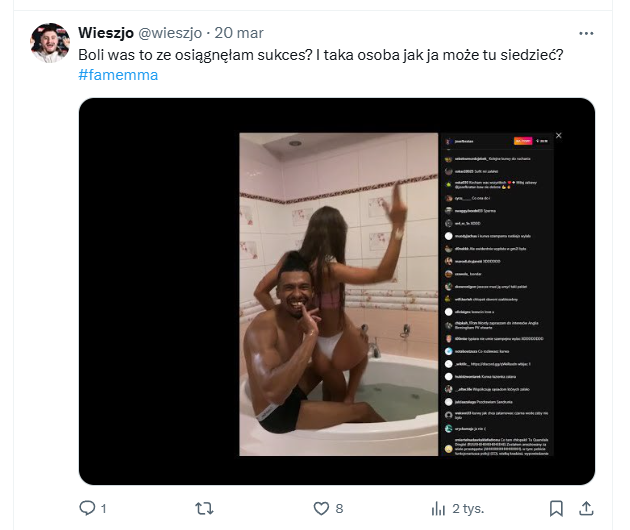This screenshot has width=630, height=530.
Task: Click the like count number 8
Action: point(339,508)
